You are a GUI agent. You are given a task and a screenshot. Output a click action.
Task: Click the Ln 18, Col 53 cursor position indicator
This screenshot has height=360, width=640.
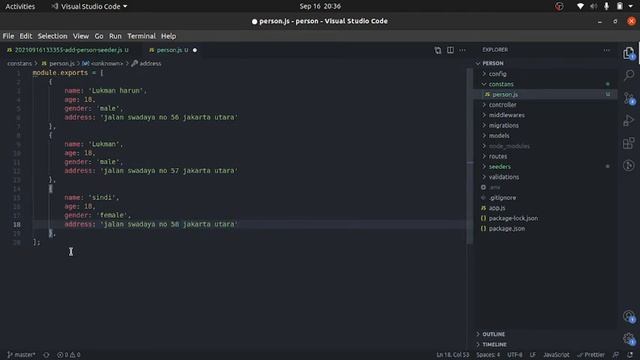pos(453,355)
